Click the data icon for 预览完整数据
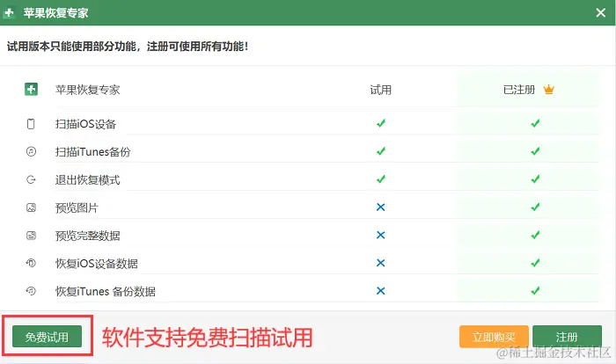This screenshot has height=364, width=616. (x=31, y=236)
